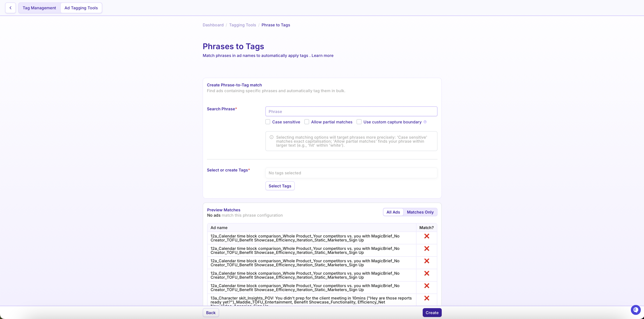
Task: Click the Create Phrase-to-Tag match heading
Action: (234, 85)
